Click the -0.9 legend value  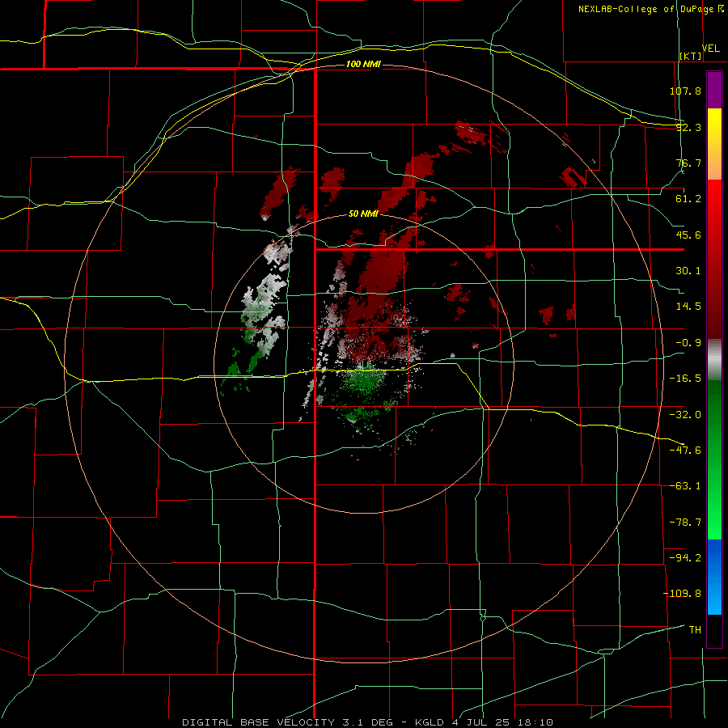(688, 343)
